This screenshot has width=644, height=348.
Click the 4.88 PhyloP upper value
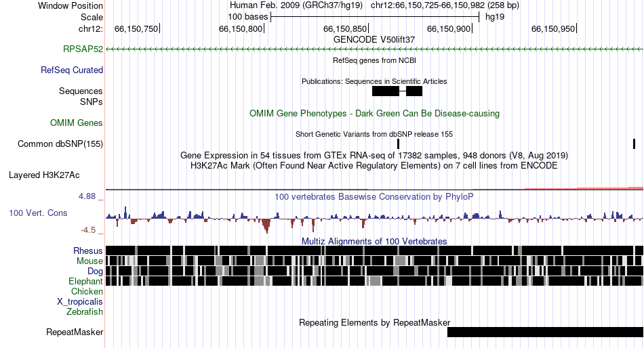(87, 196)
